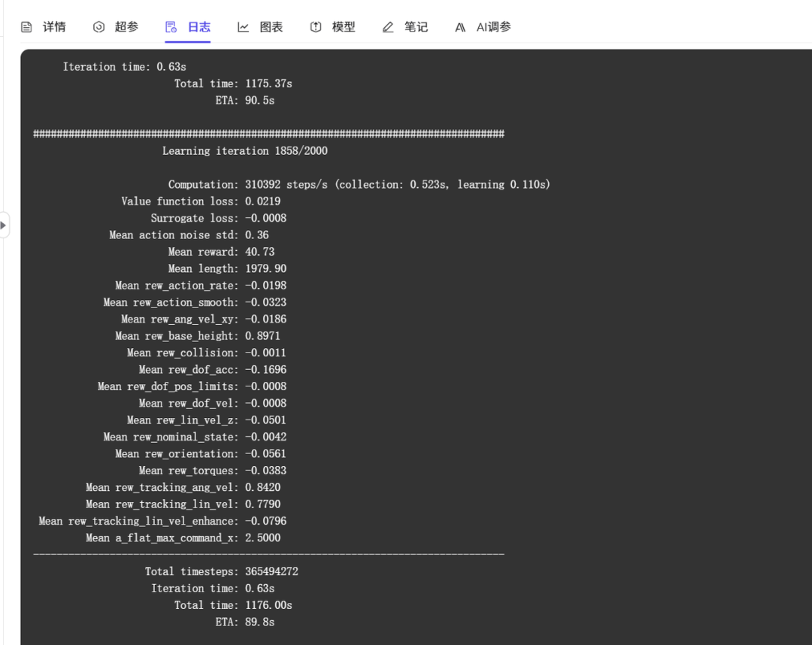Click the Computation 310392 steps/s line
The width and height of the screenshot is (812, 645).
(x=359, y=185)
